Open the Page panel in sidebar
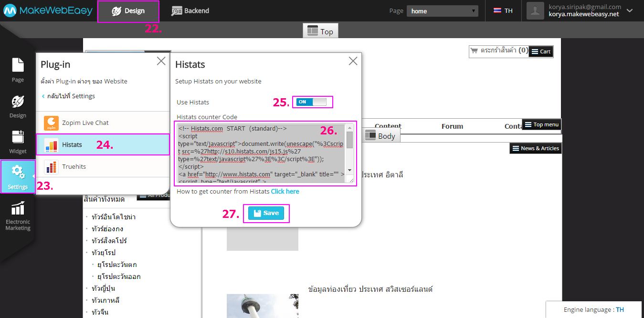The height and width of the screenshot is (318, 644). pyautogui.click(x=18, y=70)
